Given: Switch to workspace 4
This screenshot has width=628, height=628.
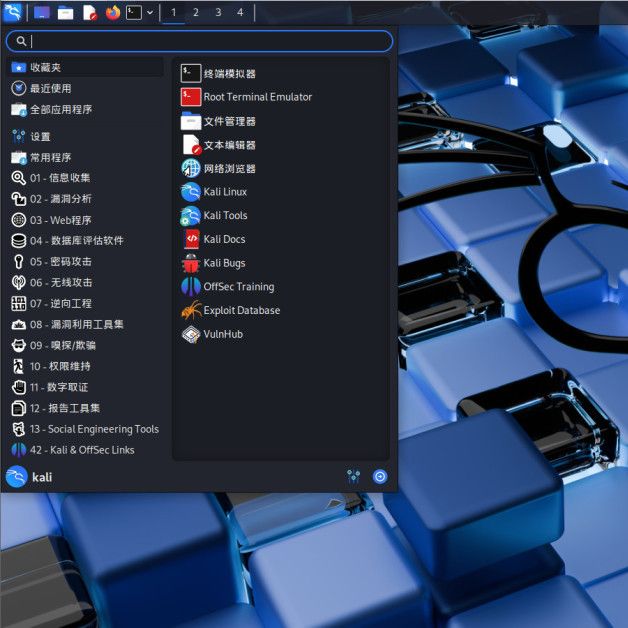Looking at the screenshot, I should click(x=240, y=13).
